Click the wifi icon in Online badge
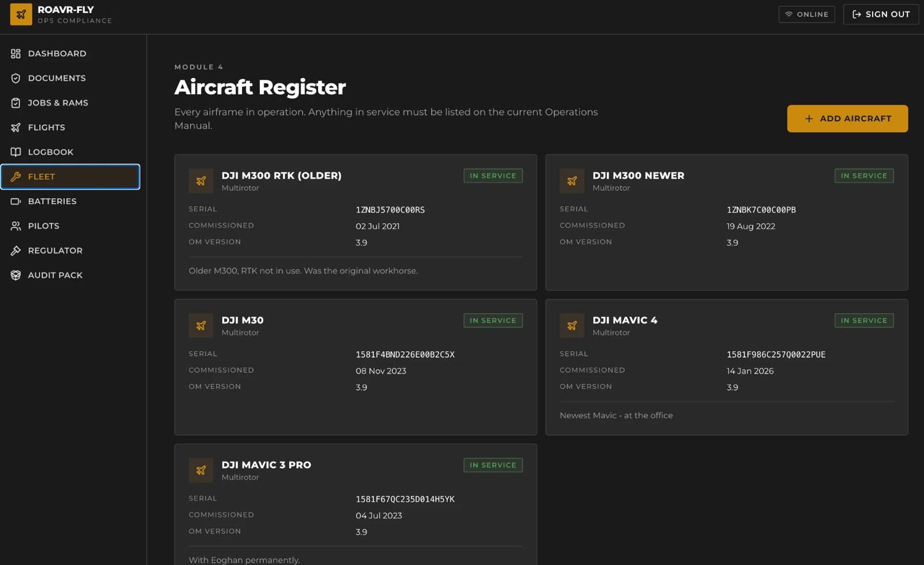924x565 pixels. coord(789,14)
